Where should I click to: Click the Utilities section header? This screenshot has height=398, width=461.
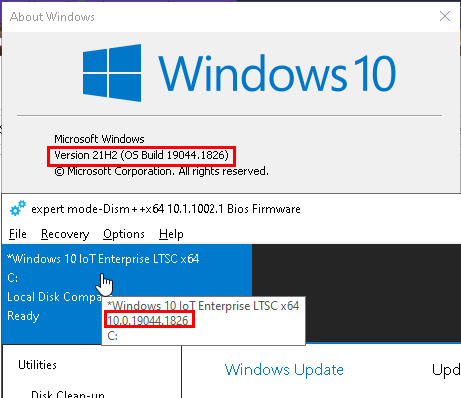37,365
